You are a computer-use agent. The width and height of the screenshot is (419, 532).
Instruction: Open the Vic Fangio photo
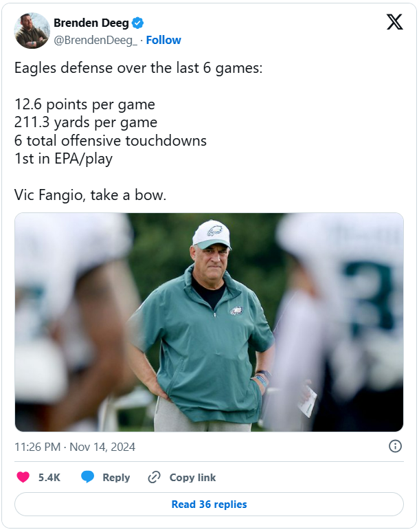209,322
